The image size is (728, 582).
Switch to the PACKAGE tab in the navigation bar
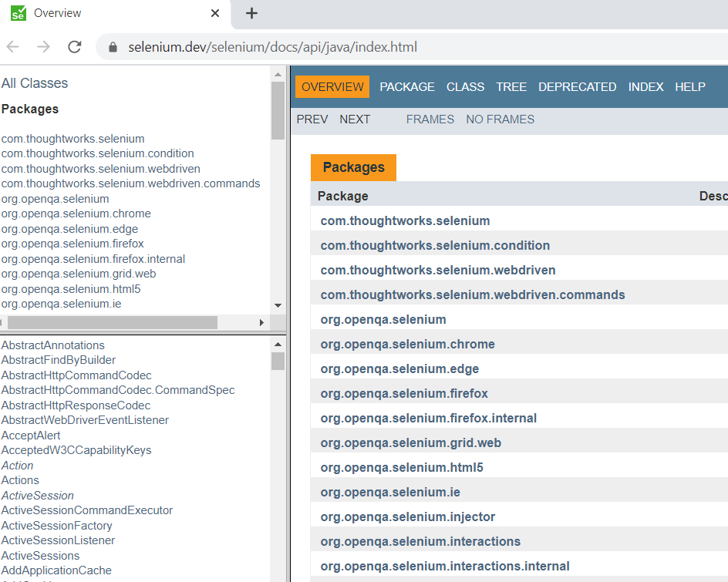407,86
